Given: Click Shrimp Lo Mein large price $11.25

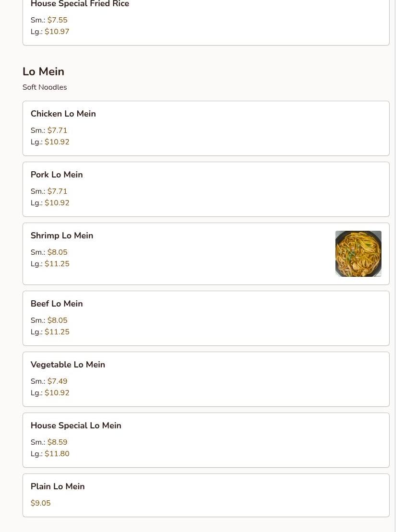Looking at the screenshot, I should pyautogui.click(x=57, y=264).
